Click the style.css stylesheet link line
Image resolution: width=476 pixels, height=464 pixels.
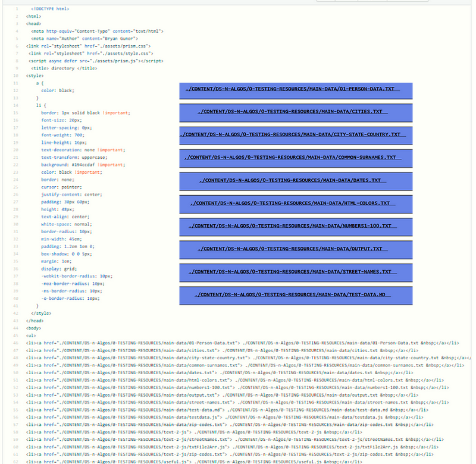tap(91, 54)
